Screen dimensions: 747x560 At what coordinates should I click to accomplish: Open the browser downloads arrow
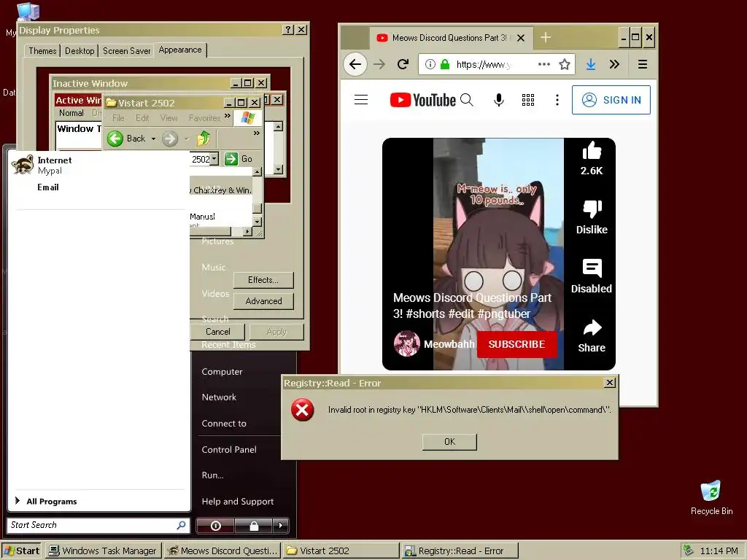(591, 64)
